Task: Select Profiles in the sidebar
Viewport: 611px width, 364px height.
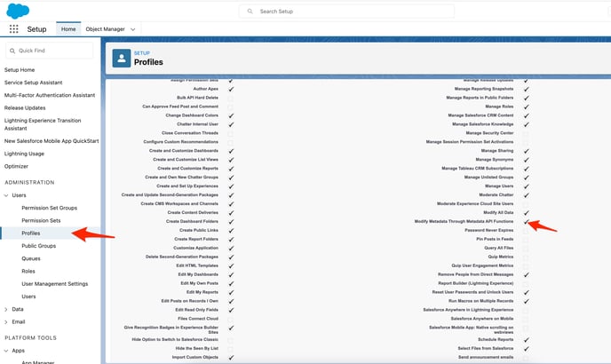Action: point(31,233)
